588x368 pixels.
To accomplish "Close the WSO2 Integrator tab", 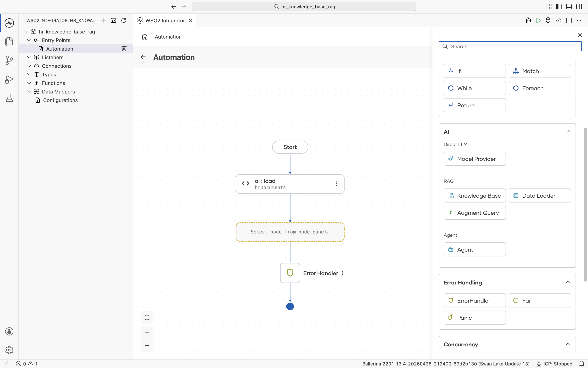I will click(191, 20).
